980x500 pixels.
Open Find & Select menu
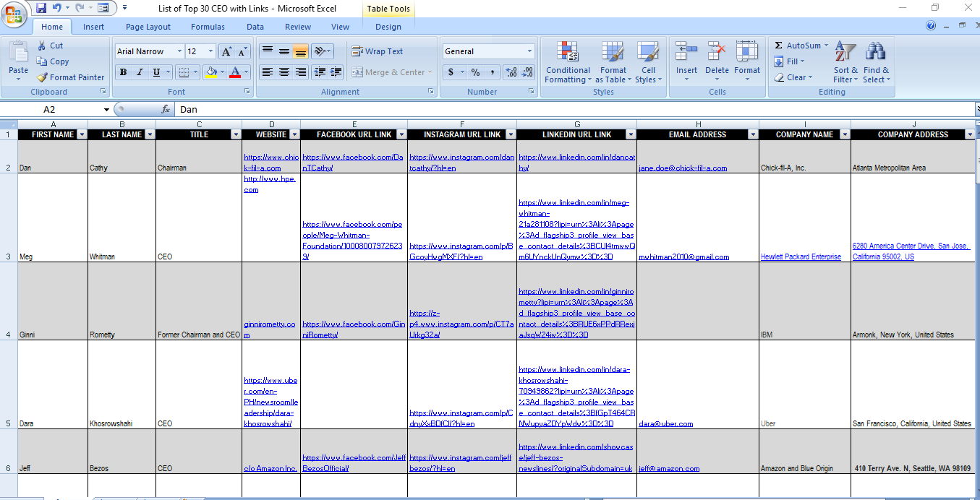coord(876,62)
